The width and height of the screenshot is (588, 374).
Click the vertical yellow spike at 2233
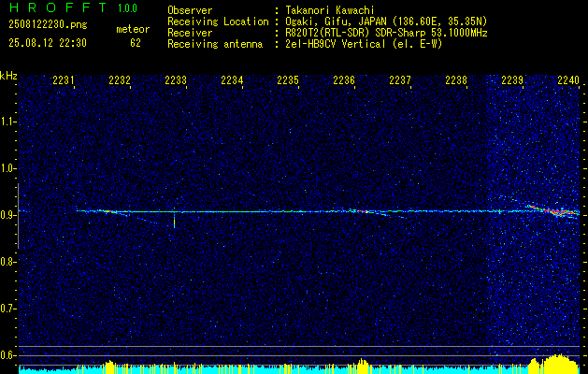pos(175,221)
